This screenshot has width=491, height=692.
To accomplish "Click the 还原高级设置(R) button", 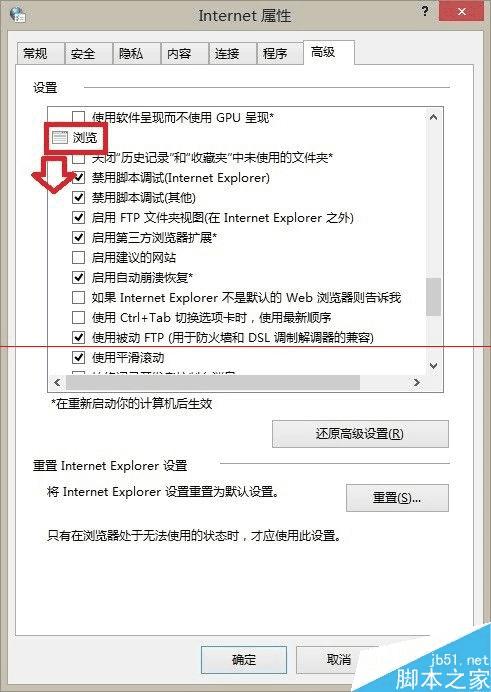I will 360,434.
